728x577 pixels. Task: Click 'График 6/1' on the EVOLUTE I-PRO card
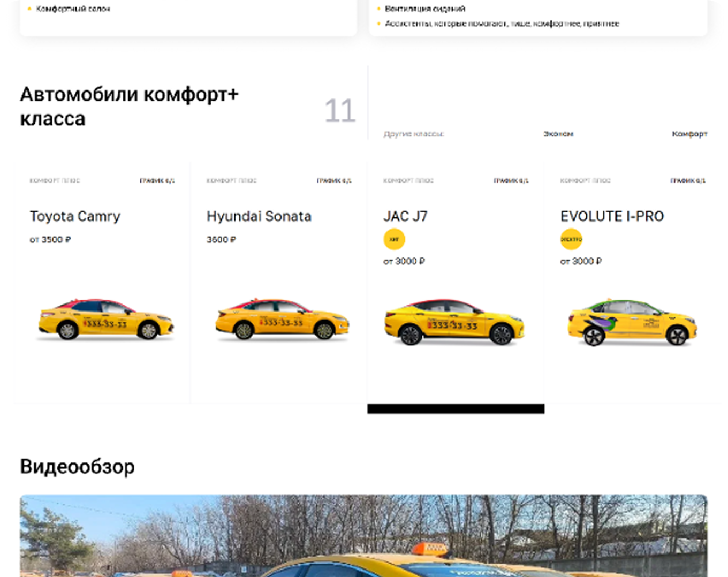[x=688, y=181]
